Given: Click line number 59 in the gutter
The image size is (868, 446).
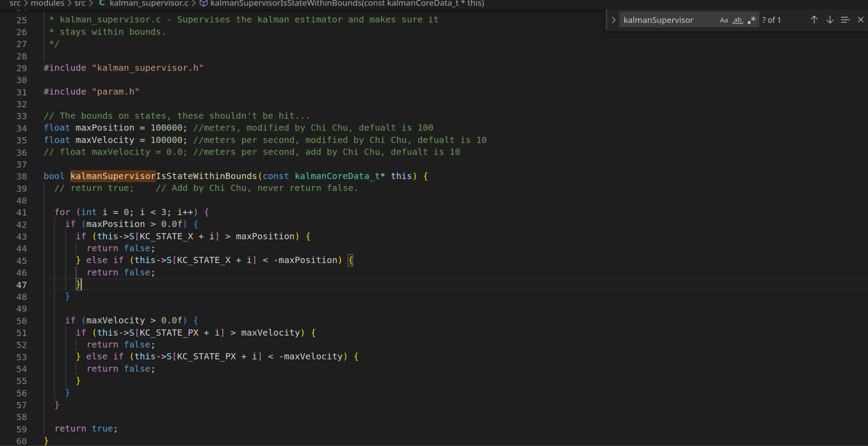Looking at the screenshot, I should (x=22, y=429).
